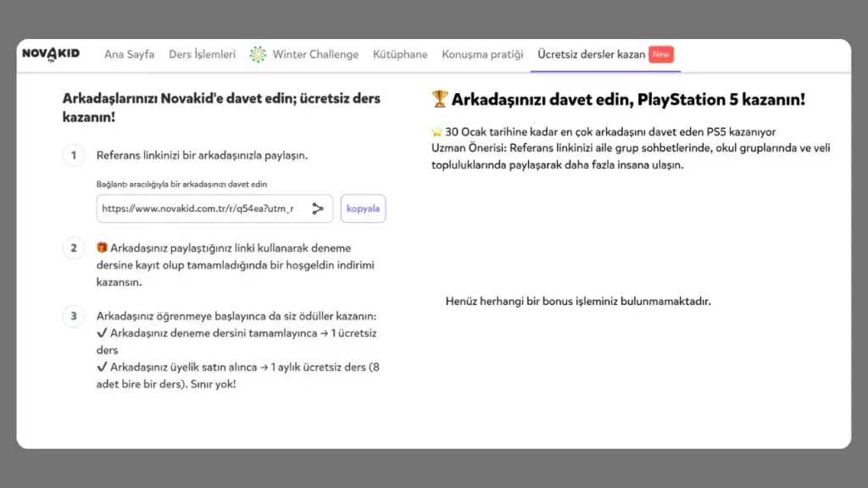Click the star icon before 30 Ocak text
868x488 pixels.
click(436, 132)
